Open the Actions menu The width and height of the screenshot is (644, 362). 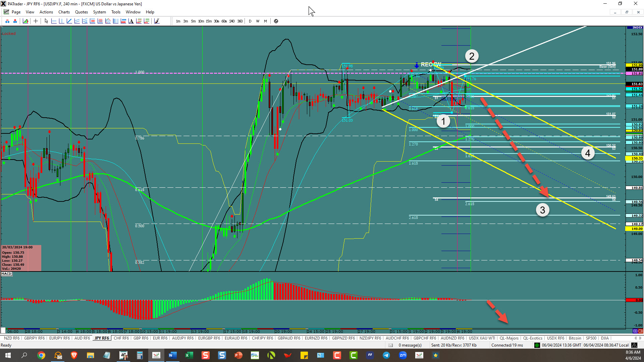pos(46,12)
